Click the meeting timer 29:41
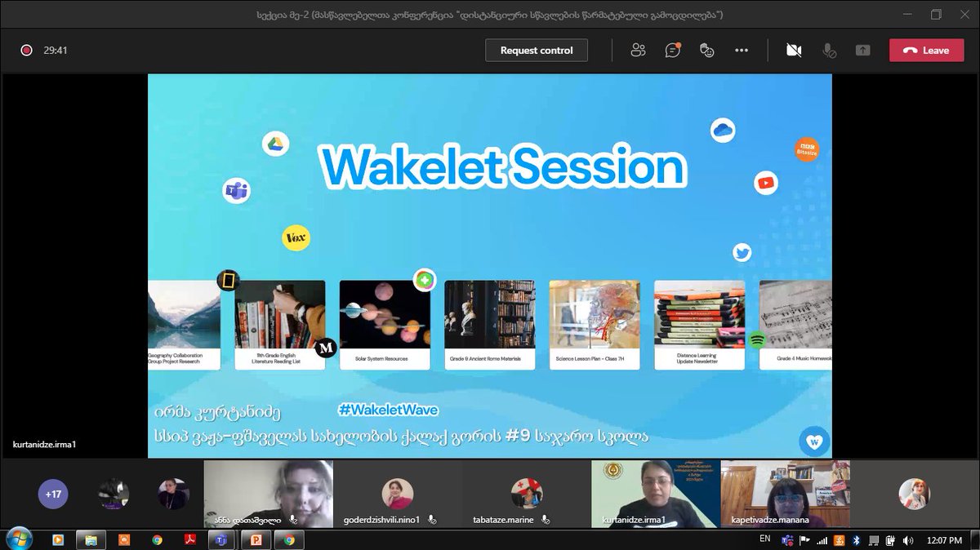Viewport: 980px width, 550px height. click(56, 50)
